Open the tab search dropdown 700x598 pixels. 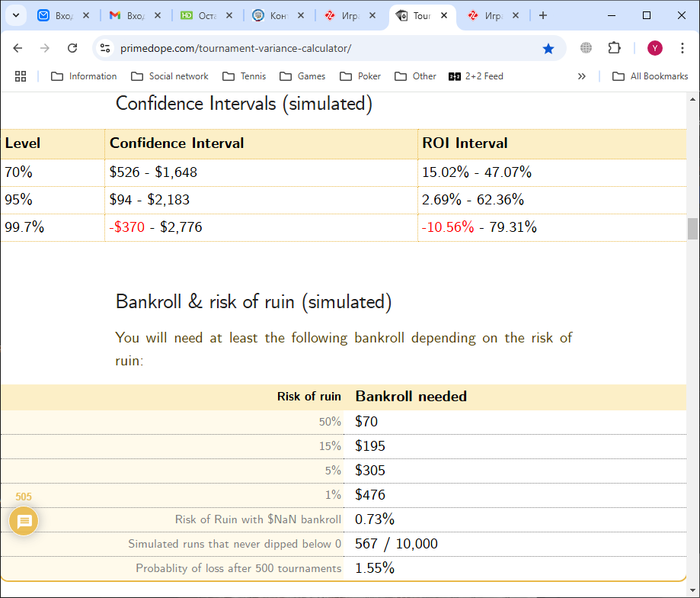(16, 16)
